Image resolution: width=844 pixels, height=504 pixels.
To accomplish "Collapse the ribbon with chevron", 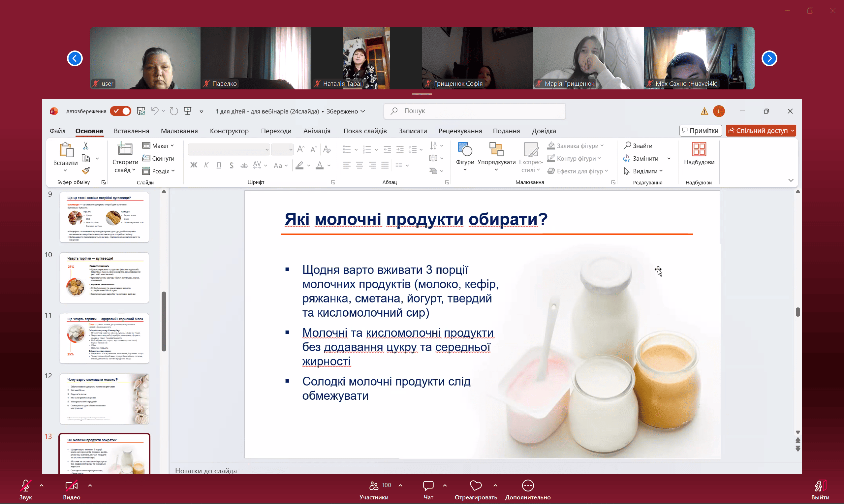I will click(x=791, y=180).
